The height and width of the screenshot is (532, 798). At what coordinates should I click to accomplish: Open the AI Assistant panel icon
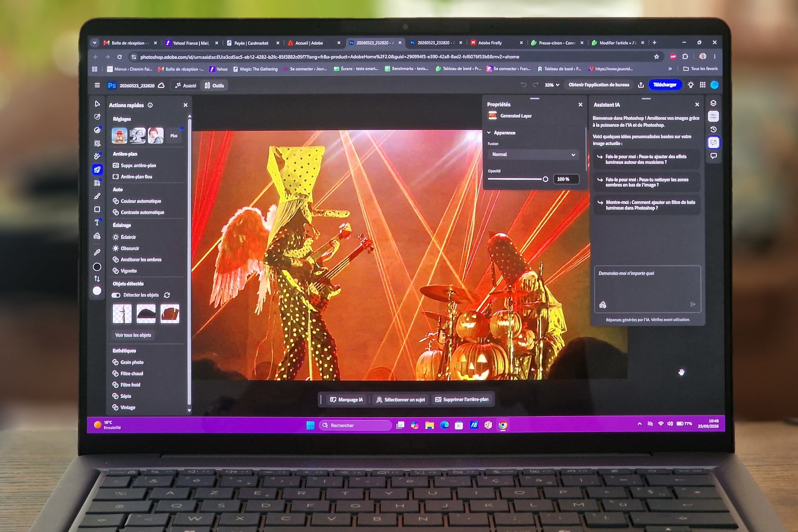click(x=713, y=143)
